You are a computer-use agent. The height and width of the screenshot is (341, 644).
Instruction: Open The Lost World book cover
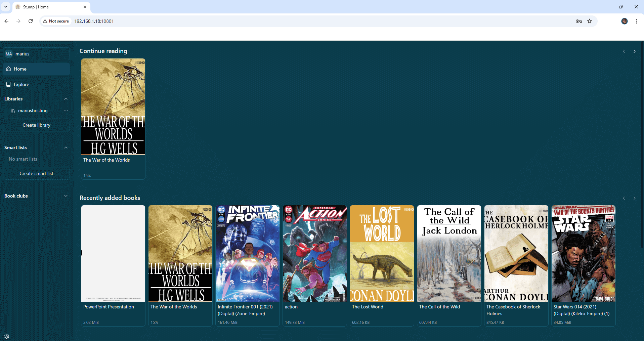pyautogui.click(x=382, y=254)
